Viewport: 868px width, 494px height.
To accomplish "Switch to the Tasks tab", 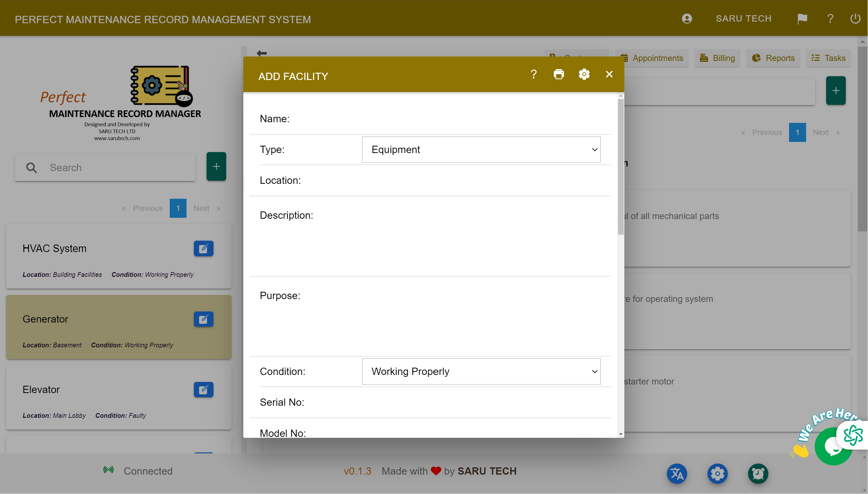I will pos(828,58).
